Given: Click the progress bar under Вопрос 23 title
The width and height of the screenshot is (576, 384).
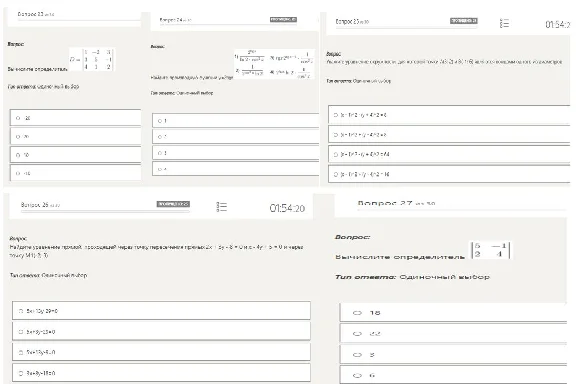Looking at the screenshot, I should click(79, 19).
